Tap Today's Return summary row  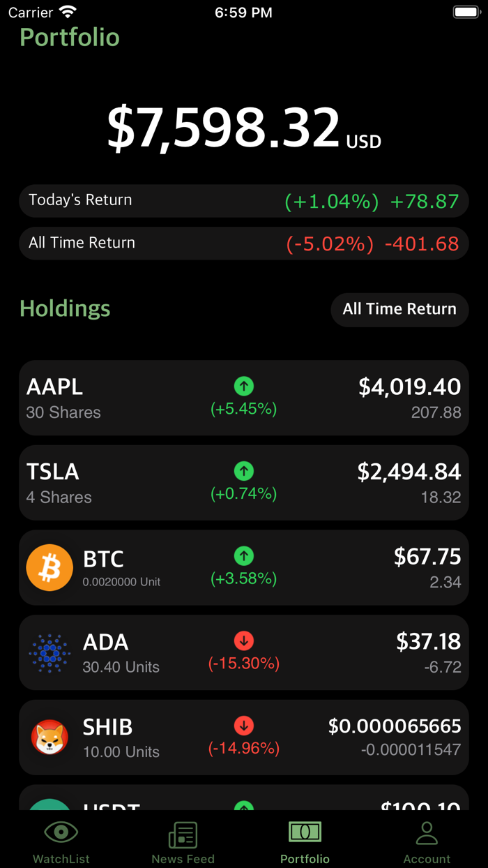[x=244, y=201]
